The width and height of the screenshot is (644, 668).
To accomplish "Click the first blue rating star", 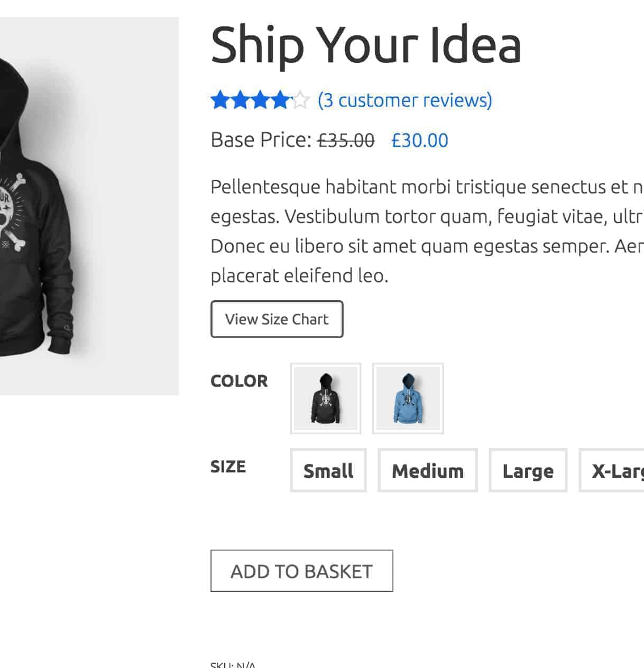I will click(220, 100).
